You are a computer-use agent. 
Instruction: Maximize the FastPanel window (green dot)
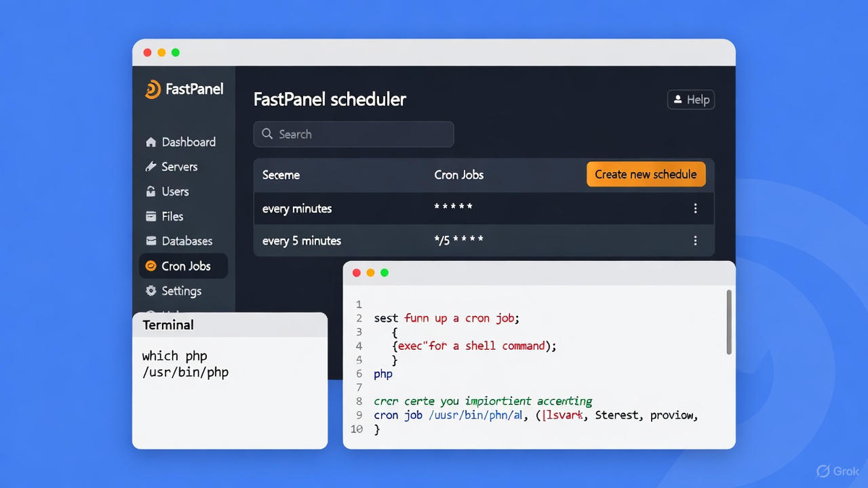coord(175,52)
